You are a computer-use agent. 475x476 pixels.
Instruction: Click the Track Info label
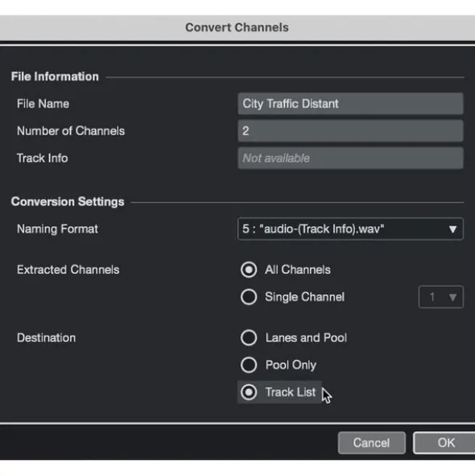pos(42,158)
